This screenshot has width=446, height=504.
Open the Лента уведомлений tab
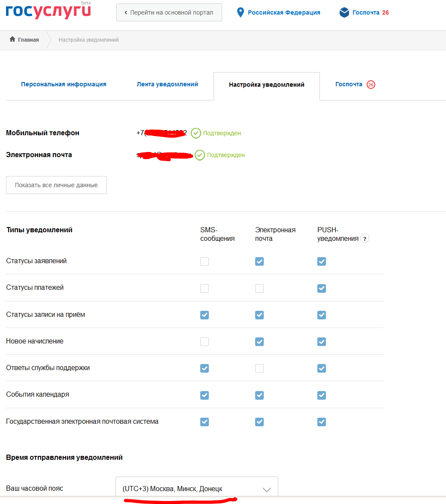click(167, 85)
